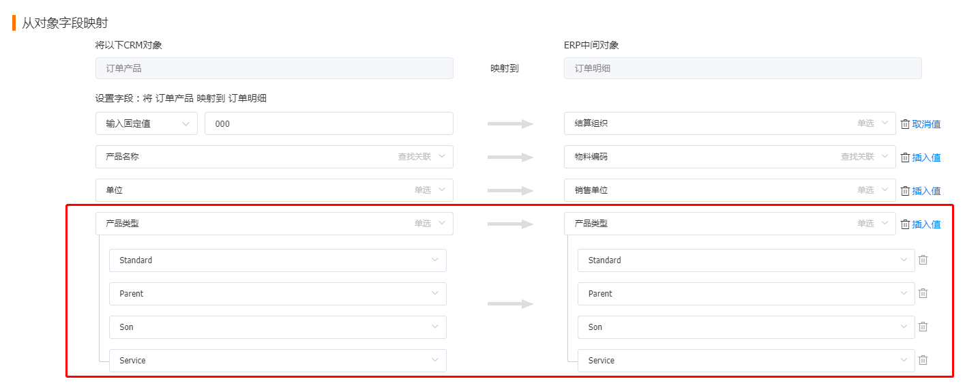This screenshot has width=980, height=390.
Task: Click 取消值 link for 结算组织
Action: point(927,124)
